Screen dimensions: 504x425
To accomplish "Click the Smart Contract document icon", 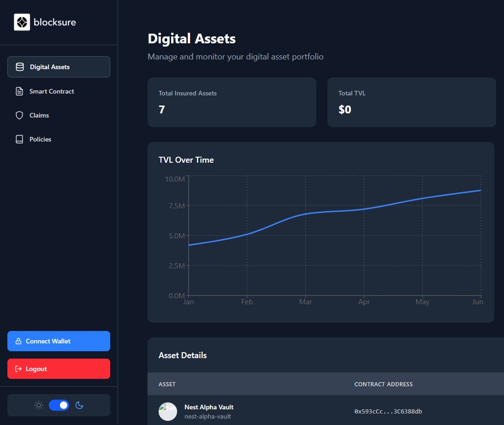I will (x=19, y=91).
